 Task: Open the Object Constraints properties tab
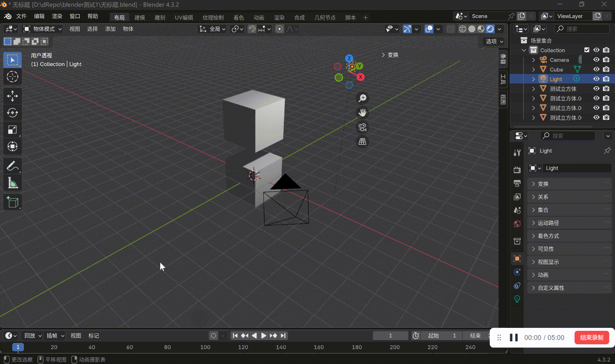click(517, 285)
